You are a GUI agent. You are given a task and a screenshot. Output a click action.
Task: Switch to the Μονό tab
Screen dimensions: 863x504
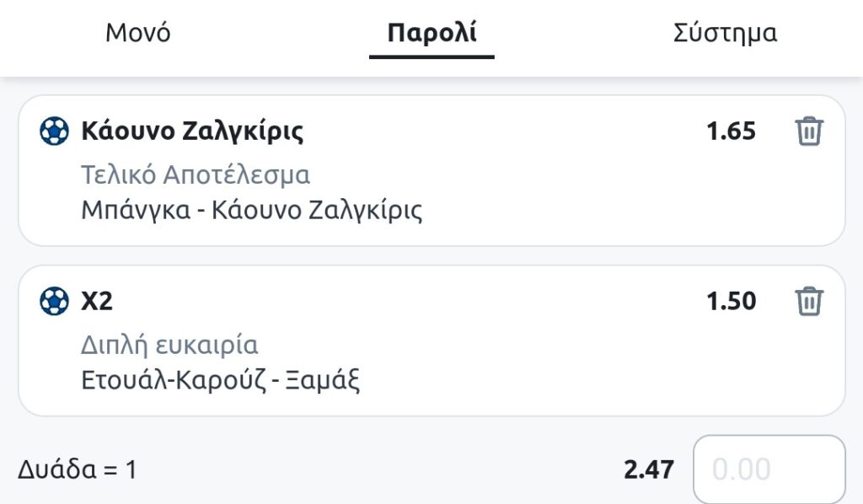point(137,34)
